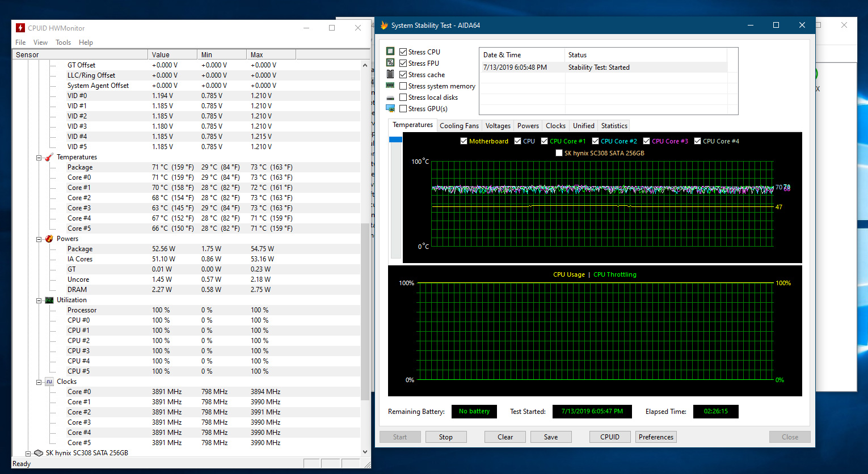Viewport: 868px width, 474px height.
Task: Click the waveform icon beside Clocks in HWMonitor
Action: (x=49, y=382)
